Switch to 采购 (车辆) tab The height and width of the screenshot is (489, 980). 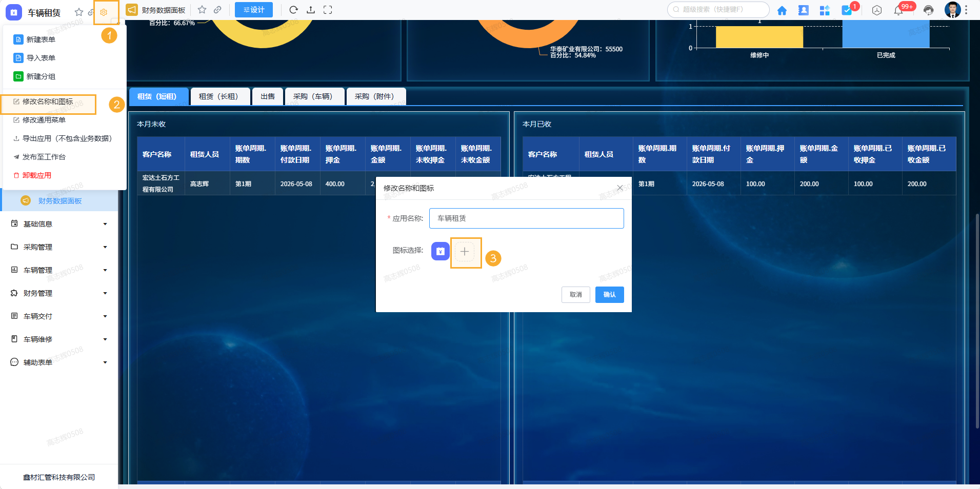[314, 96]
